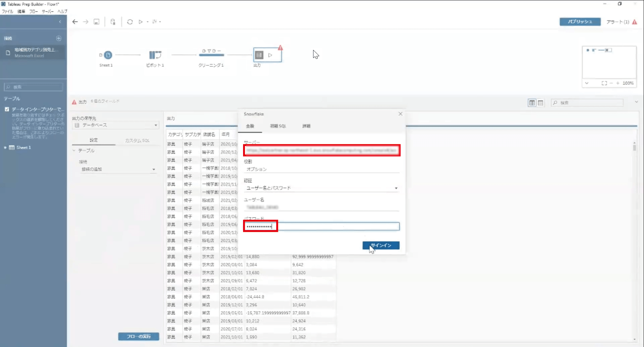Toggle the データインタープリター checkbox
Viewport: 644px width, 347px height.
[7, 109]
